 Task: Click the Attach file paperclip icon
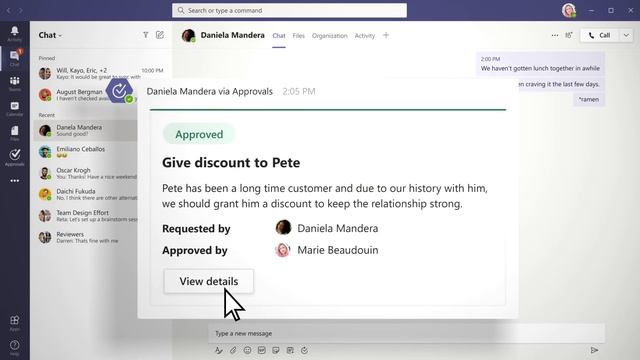tap(233, 350)
